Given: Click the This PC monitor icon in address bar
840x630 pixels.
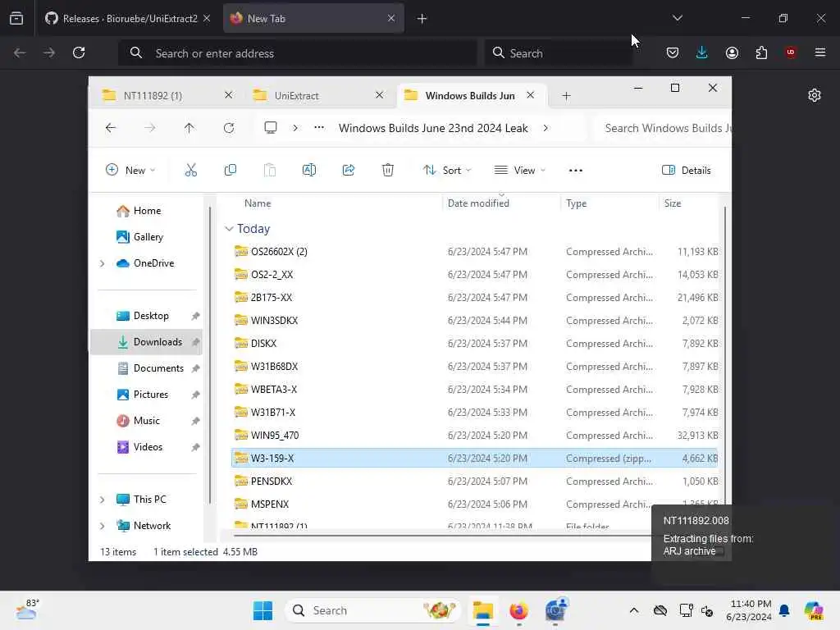Looking at the screenshot, I should pyautogui.click(x=271, y=127).
